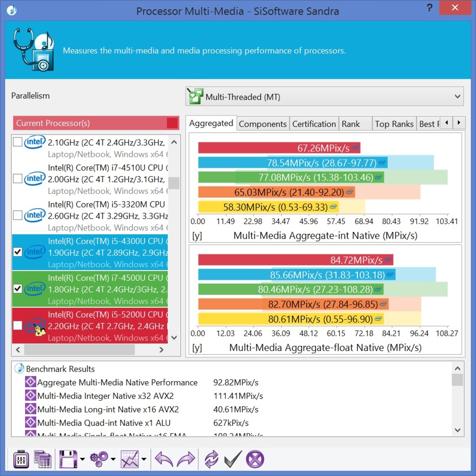Click the help question mark icon

[429, 8]
